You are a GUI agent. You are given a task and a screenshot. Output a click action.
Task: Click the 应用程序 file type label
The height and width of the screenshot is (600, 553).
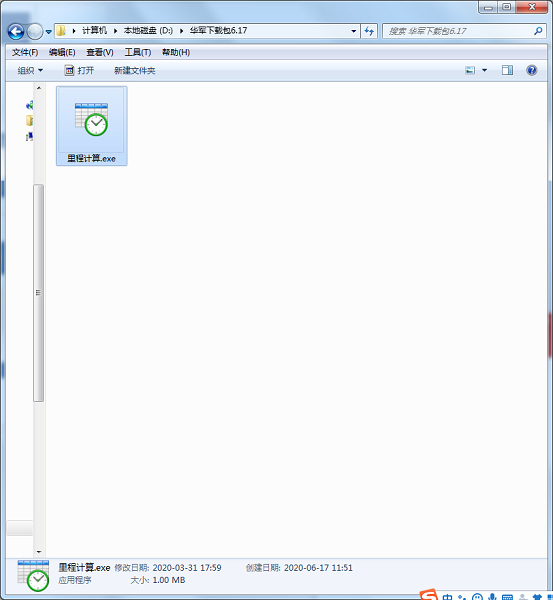tap(75, 580)
